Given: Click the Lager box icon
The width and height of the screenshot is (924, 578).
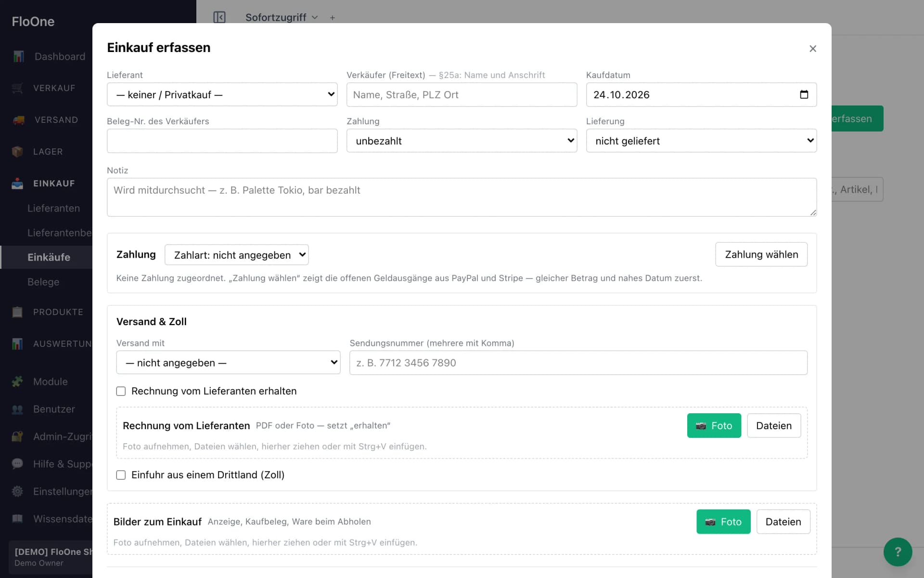Looking at the screenshot, I should pyautogui.click(x=17, y=152).
